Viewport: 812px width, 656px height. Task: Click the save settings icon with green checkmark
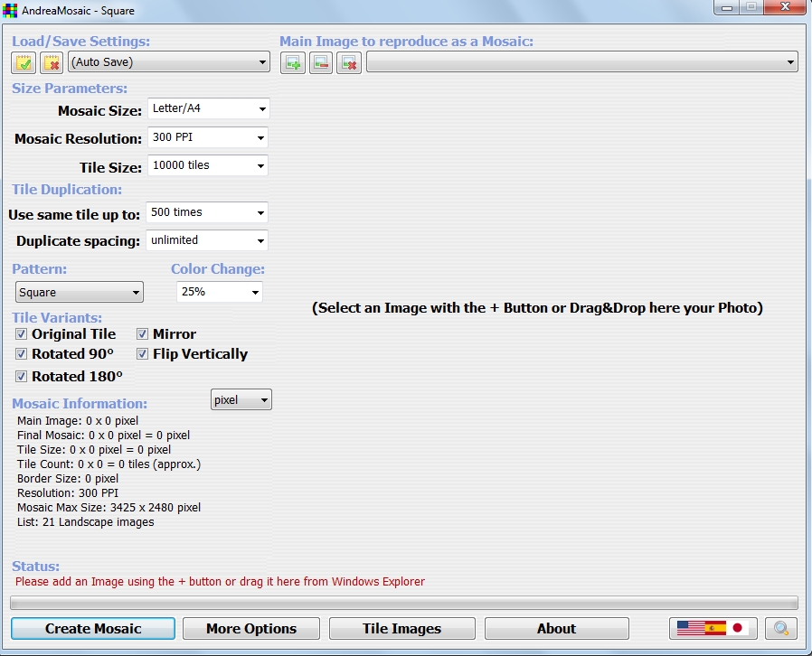click(x=24, y=62)
